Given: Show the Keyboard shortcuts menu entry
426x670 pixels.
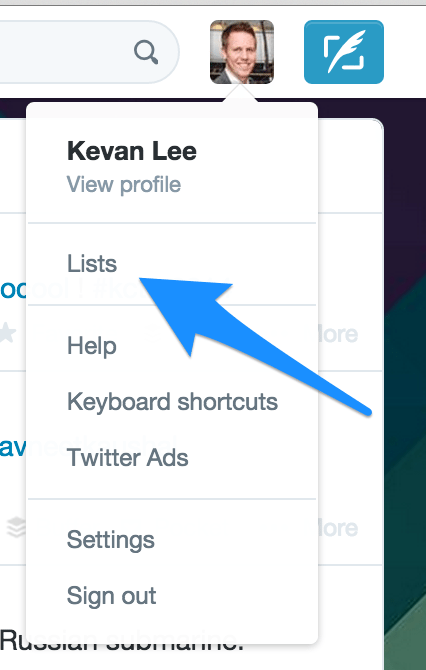Looking at the screenshot, I should (172, 402).
